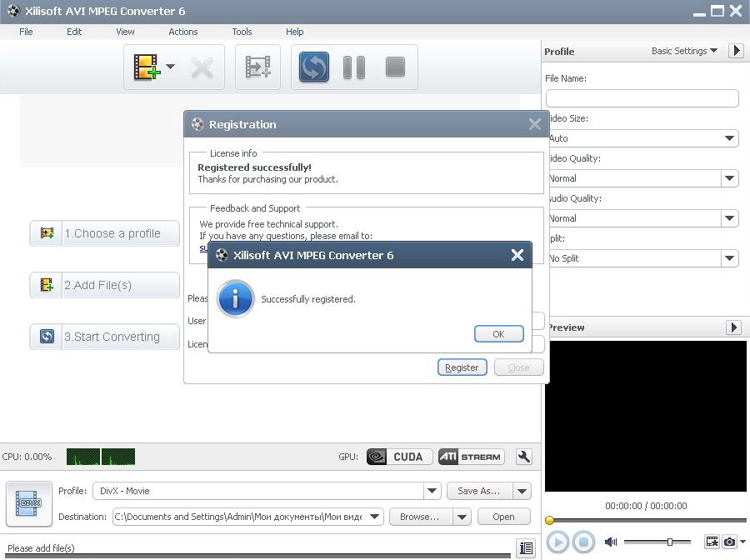Click the Add Output Profile toolbar icon
Image resolution: width=750 pixels, height=560 pixels.
(257, 67)
